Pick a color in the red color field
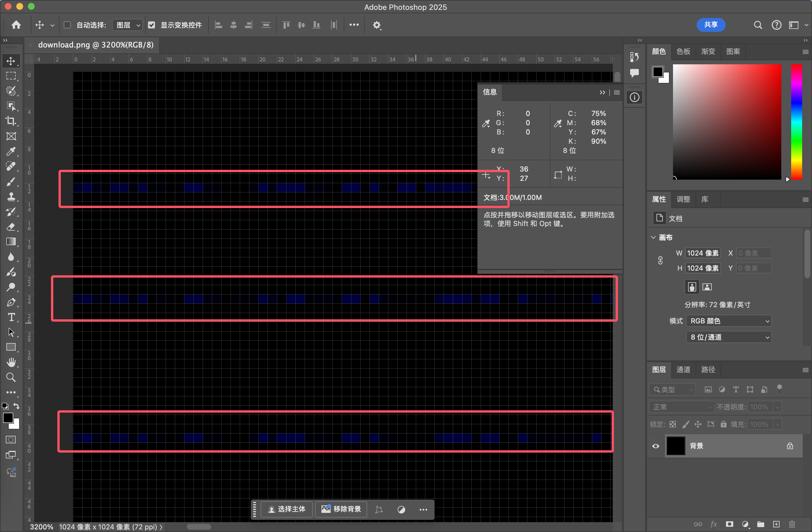This screenshot has height=532, width=812. tap(727, 122)
